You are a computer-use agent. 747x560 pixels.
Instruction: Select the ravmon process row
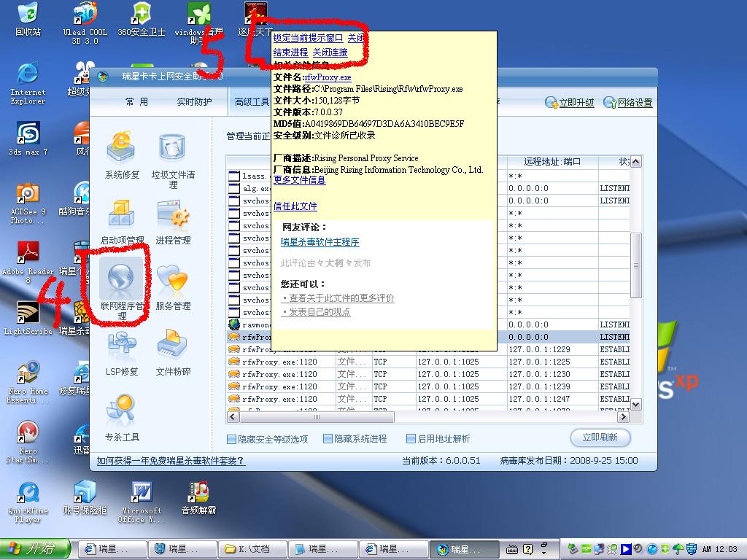coord(429,324)
